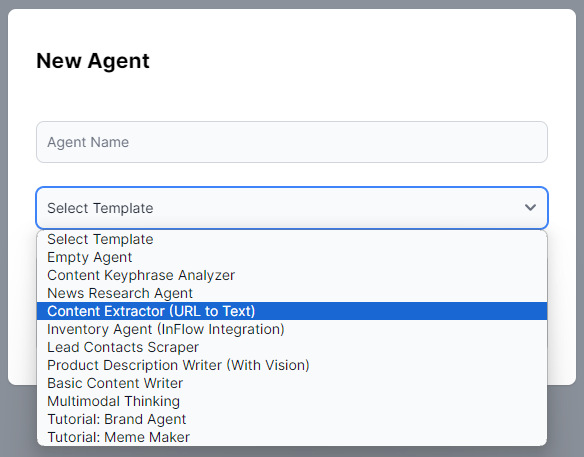Pick Content Keyphrase Analyzer template
The height and width of the screenshot is (457, 584).
pyautogui.click(x=292, y=275)
